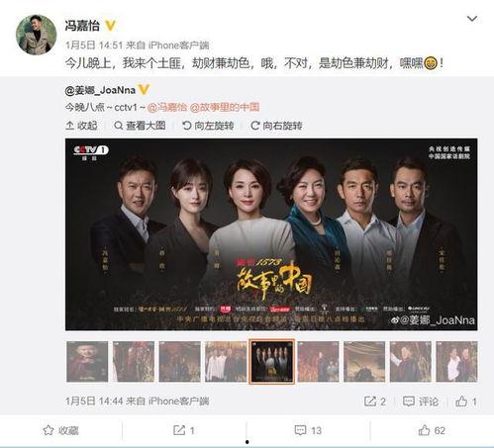This screenshot has width=494, height=448.
Task: Open 评论 on the quoted post
Action: coord(421,402)
